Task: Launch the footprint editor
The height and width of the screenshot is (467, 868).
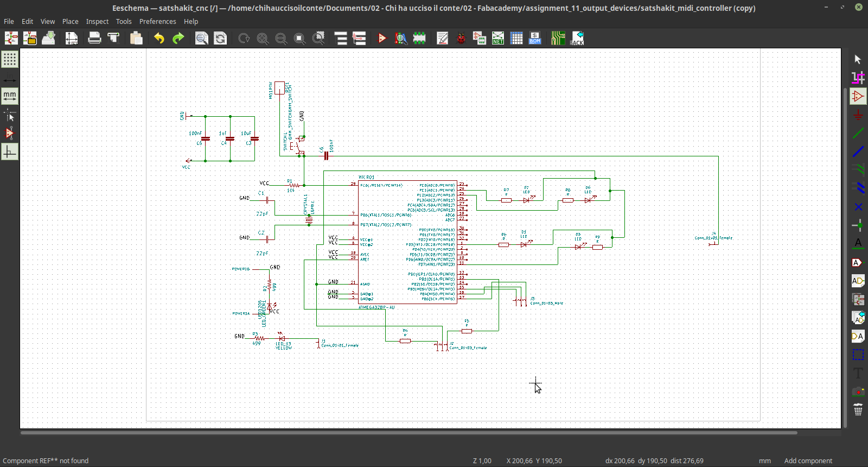Action: click(x=419, y=38)
